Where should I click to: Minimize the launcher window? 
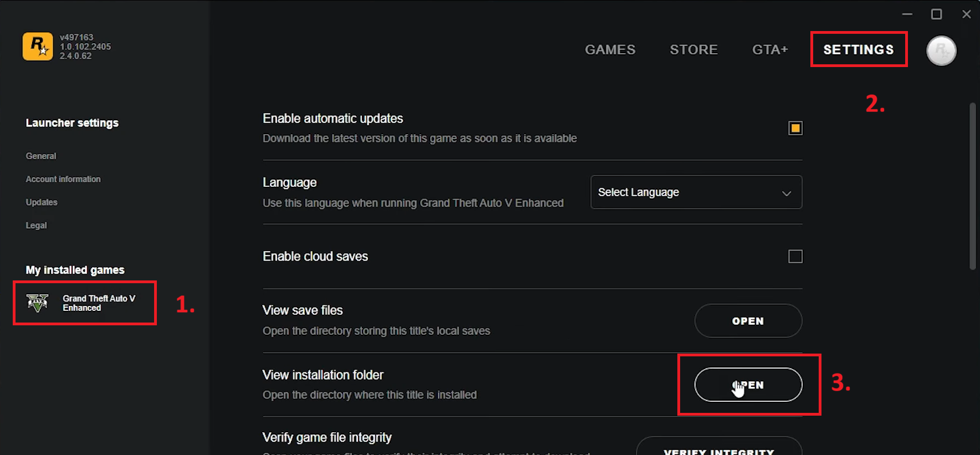[x=907, y=14]
